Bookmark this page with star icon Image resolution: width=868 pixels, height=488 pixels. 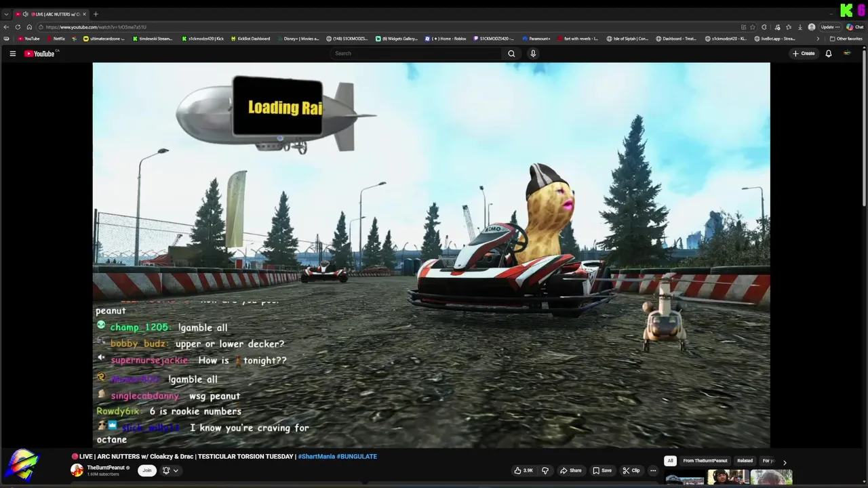[753, 27]
